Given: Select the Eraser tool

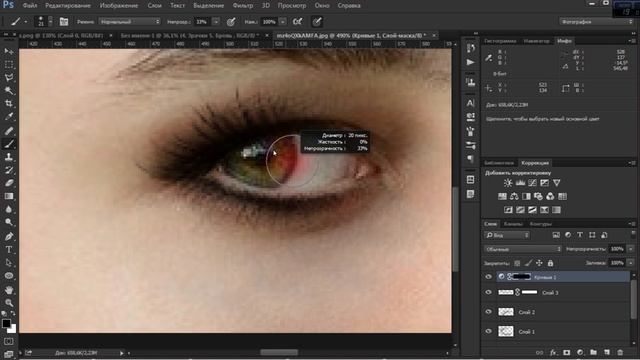Looking at the screenshot, I should (x=9, y=183).
